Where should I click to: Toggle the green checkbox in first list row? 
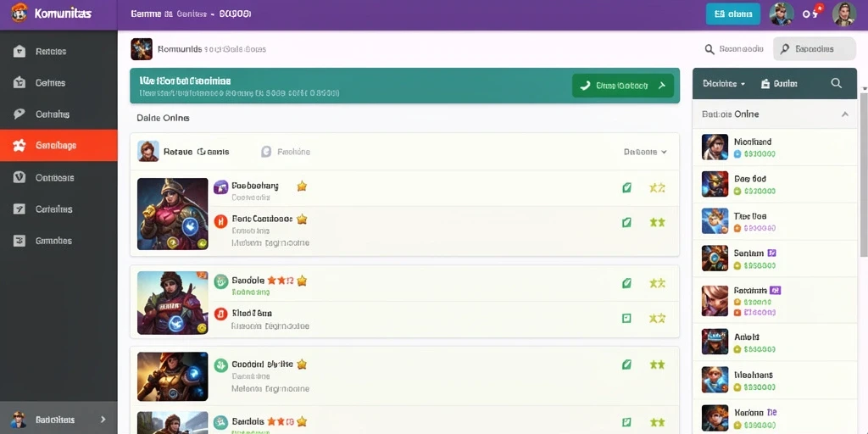click(626, 187)
